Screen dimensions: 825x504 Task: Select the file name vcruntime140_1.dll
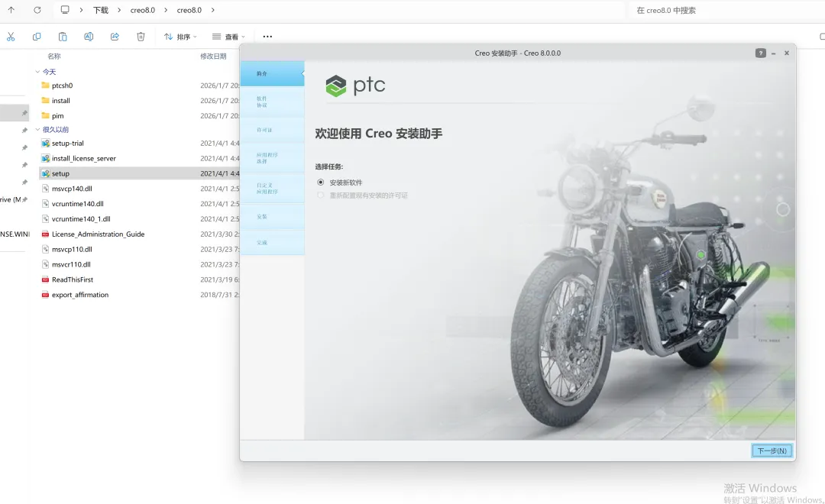(x=81, y=219)
